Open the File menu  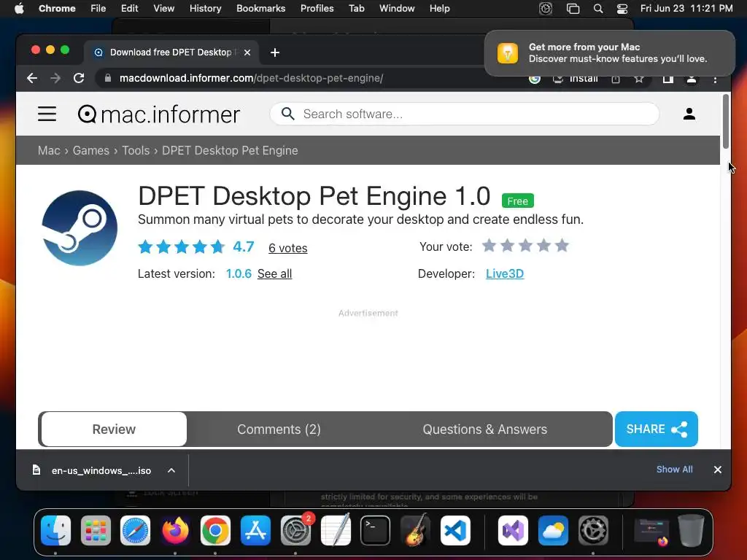pos(98,9)
